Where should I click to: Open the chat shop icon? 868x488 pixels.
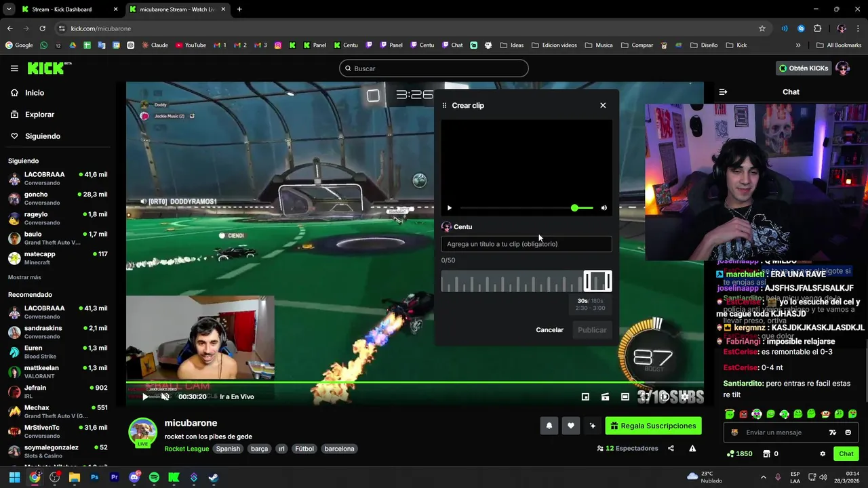(x=767, y=454)
